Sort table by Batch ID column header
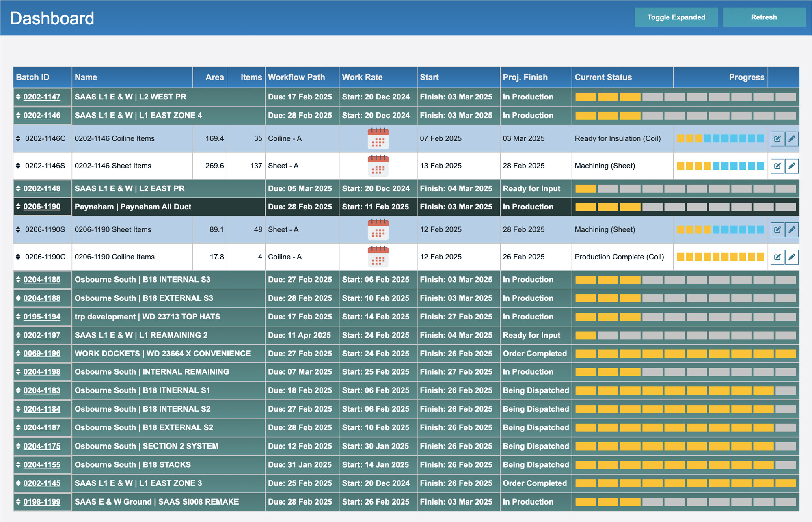The image size is (812, 522). pos(32,77)
